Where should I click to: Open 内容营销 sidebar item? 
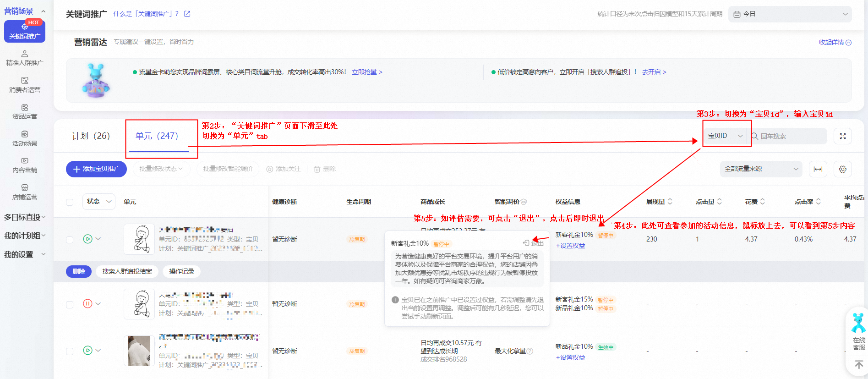click(25, 165)
